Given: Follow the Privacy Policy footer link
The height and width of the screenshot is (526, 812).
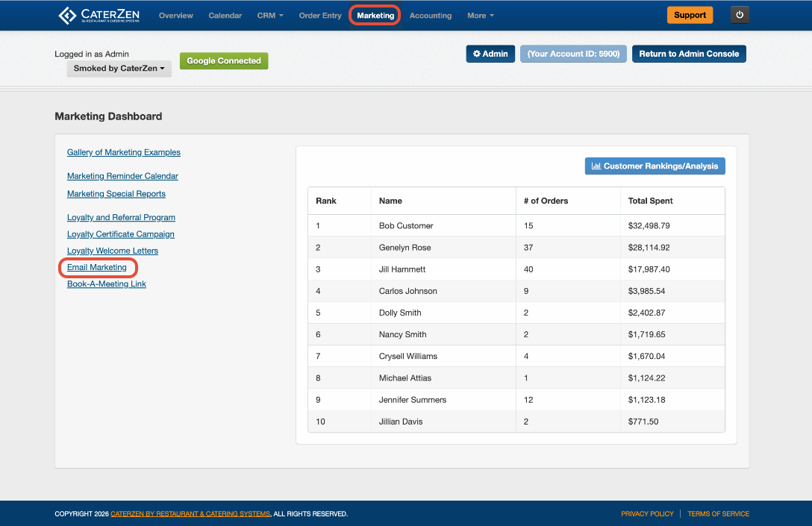Looking at the screenshot, I should 647,513.
